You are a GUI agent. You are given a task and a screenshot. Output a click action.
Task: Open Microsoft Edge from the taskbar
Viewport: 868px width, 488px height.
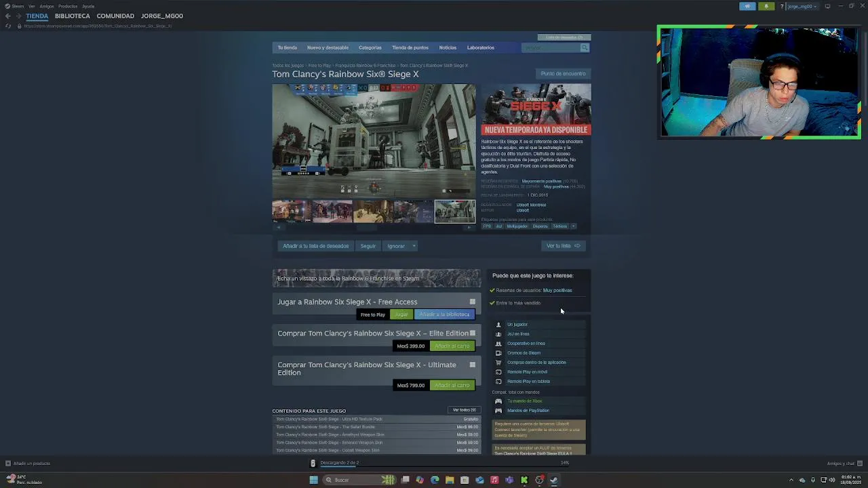click(435, 480)
